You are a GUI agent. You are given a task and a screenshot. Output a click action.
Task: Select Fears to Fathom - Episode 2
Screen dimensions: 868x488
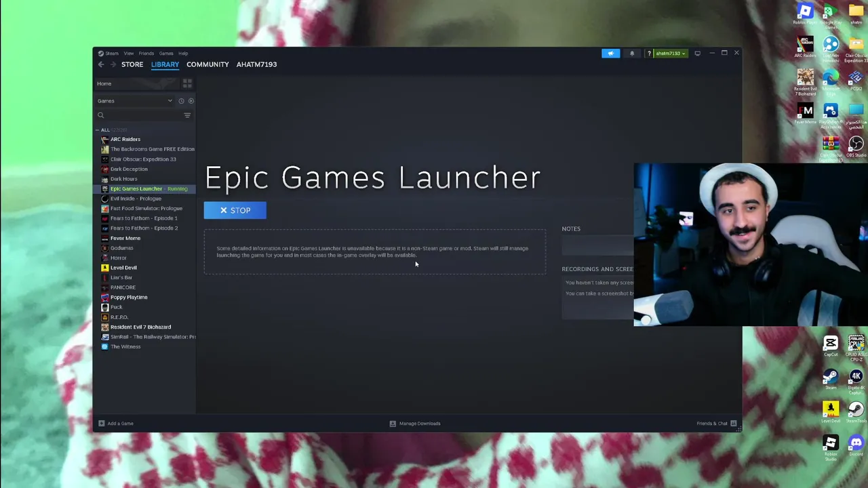point(145,228)
